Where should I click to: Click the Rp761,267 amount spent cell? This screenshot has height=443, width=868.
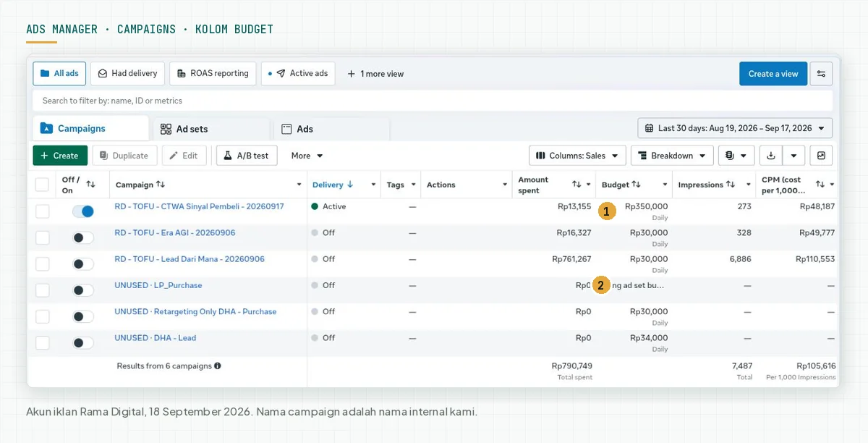pyautogui.click(x=571, y=259)
